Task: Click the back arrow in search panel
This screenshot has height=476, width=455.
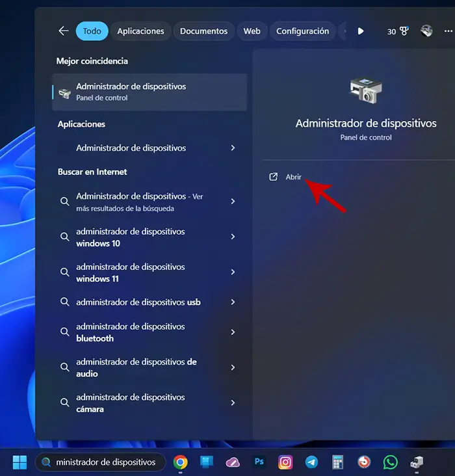Action: point(63,31)
